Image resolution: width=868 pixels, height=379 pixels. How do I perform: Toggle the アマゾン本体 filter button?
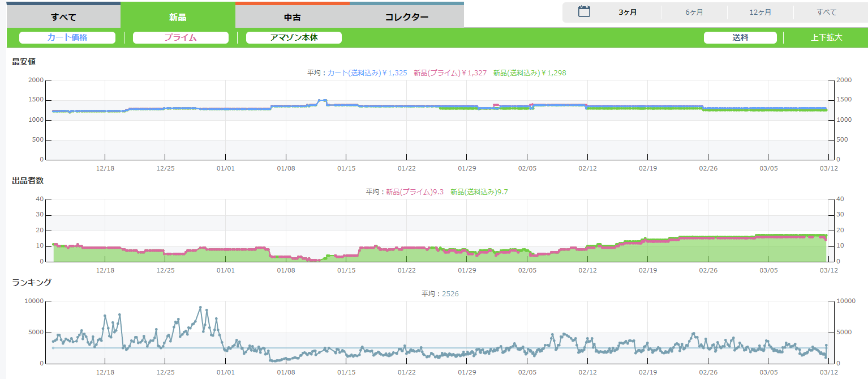[294, 37]
